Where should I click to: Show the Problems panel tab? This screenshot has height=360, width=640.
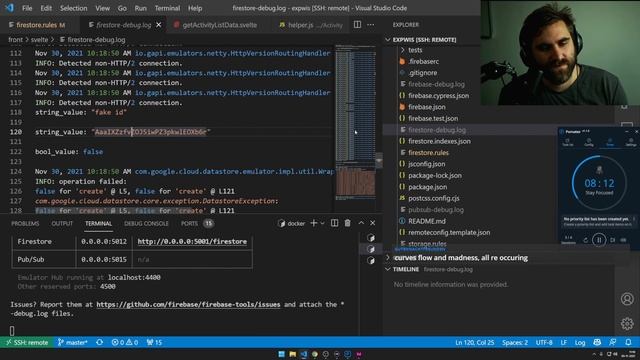tap(25, 223)
